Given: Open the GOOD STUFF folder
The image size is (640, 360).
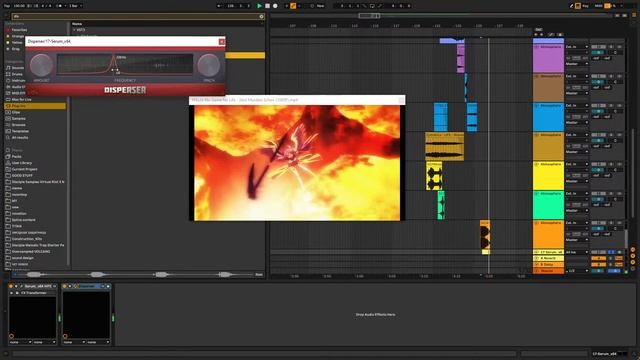Looking at the screenshot, I should (22, 176).
